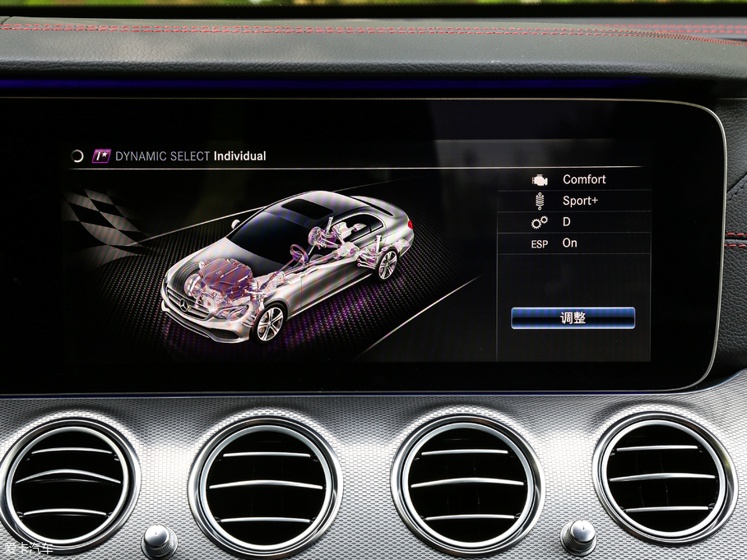The image size is (747, 560).
Task: Select the Comfort engine setting
Action: point(584,179)
